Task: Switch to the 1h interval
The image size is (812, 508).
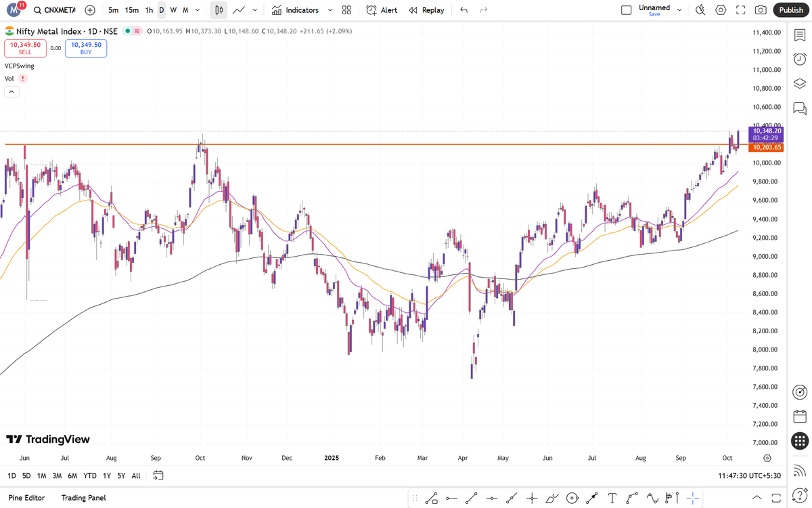Action: [x=149, y=10]
